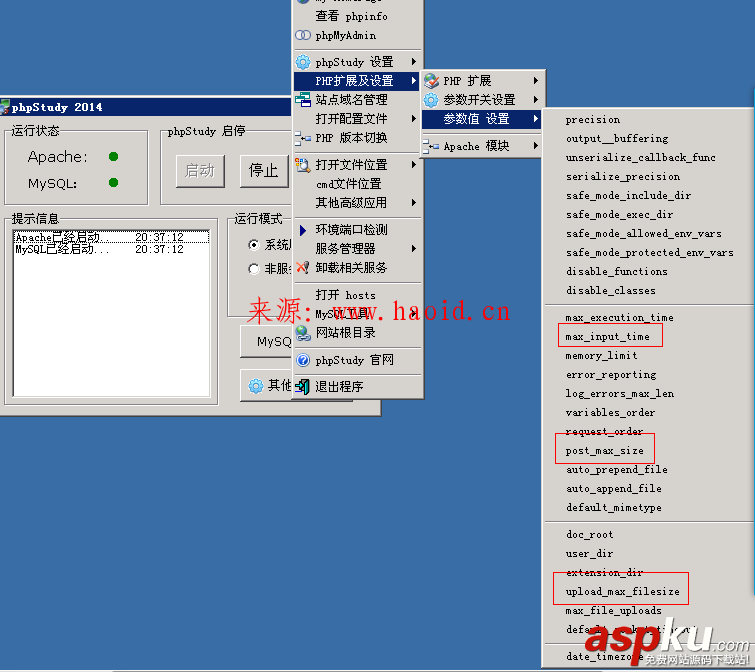Choose max_input_time parameter
The width and height of the screenshot is (755, 672).
(607, 336)
